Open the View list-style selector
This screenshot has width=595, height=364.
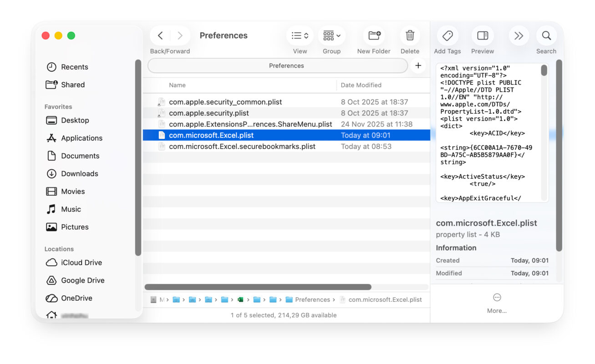[300, 35]
